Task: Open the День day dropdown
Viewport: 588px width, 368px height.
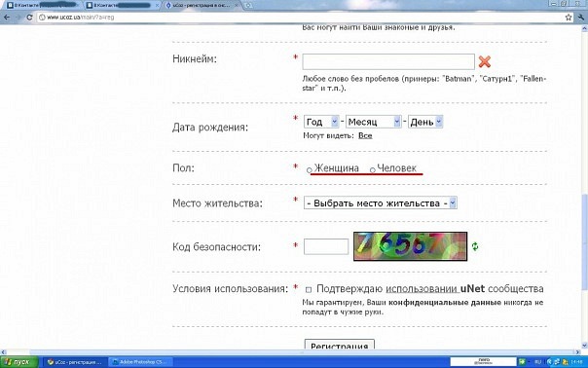Action: 425,122
